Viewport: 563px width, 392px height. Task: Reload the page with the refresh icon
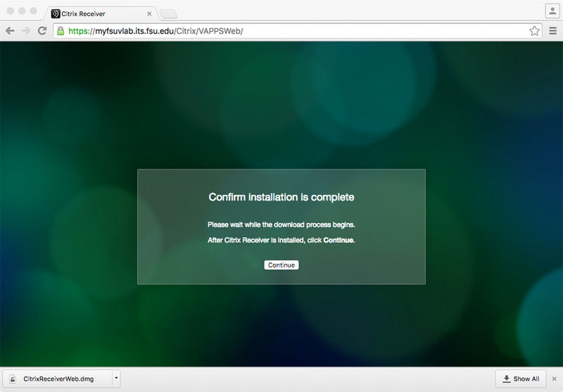pos(42,31)
